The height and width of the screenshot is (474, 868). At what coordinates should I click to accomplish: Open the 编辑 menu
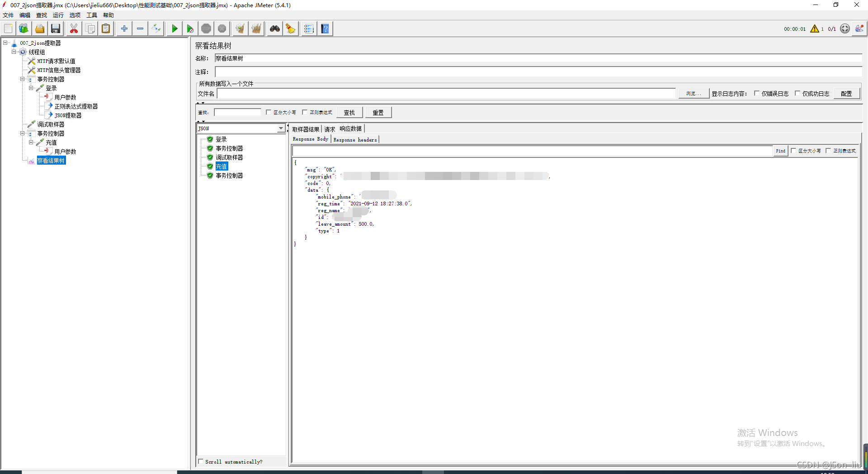[25, 15]
